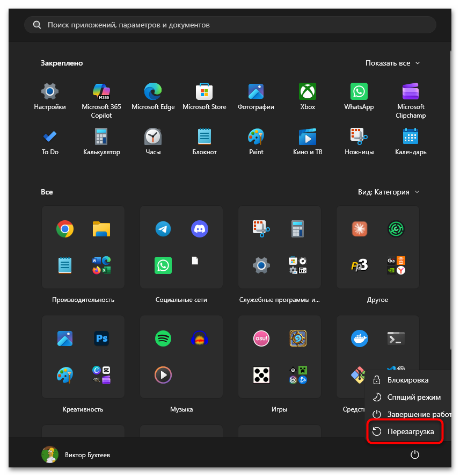
Task: Expand the Производительность app group
Action: pos(101,265)
